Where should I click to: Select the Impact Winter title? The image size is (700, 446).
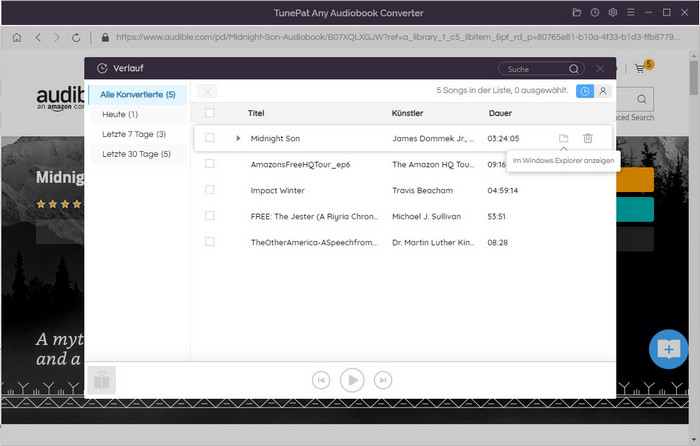tap(277, 190)
